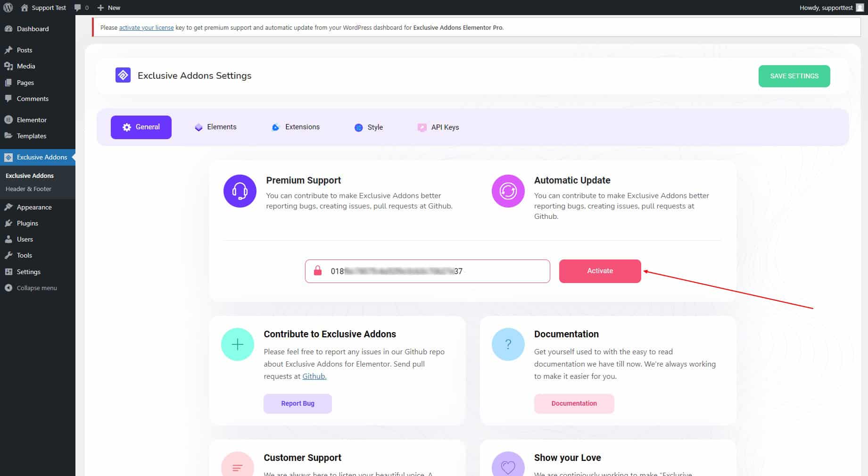This screenshot has width=868, height=476.
Task: Activate the license key
Action: point(600,271)
